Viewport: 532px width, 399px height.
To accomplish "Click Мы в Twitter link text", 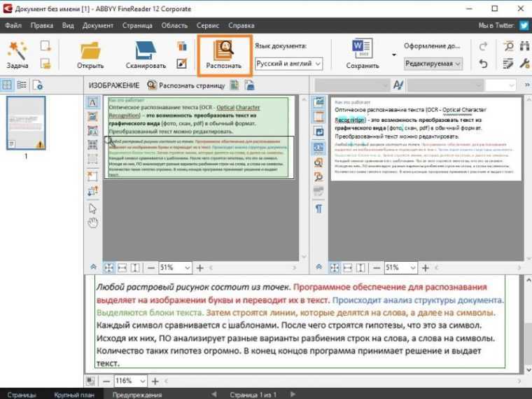I will (496, 25).
